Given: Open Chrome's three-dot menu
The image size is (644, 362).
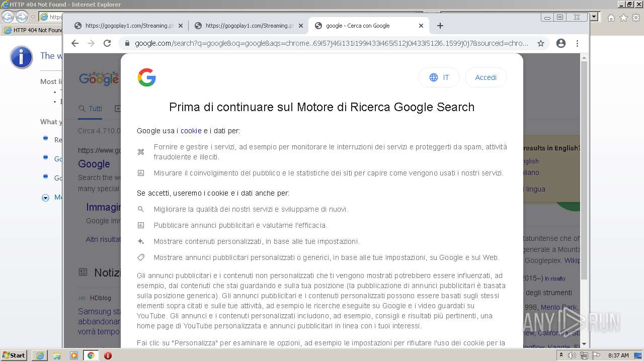Looking at the screenshot, I should tap(578, 43).
